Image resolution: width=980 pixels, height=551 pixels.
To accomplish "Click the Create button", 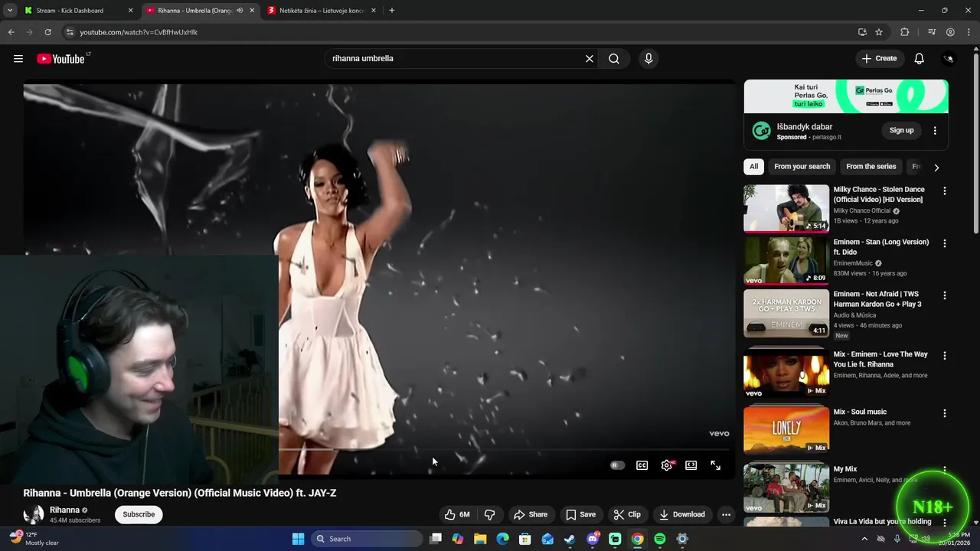I will coord(879,59).
